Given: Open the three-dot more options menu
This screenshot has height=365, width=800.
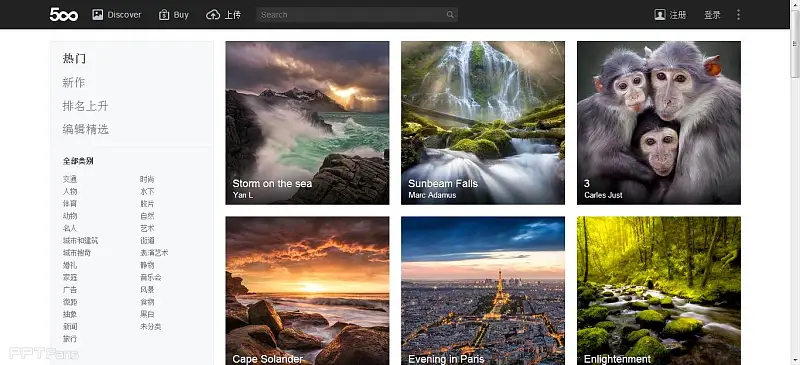Looking at the screenshot, I should [x=738, y=15].
